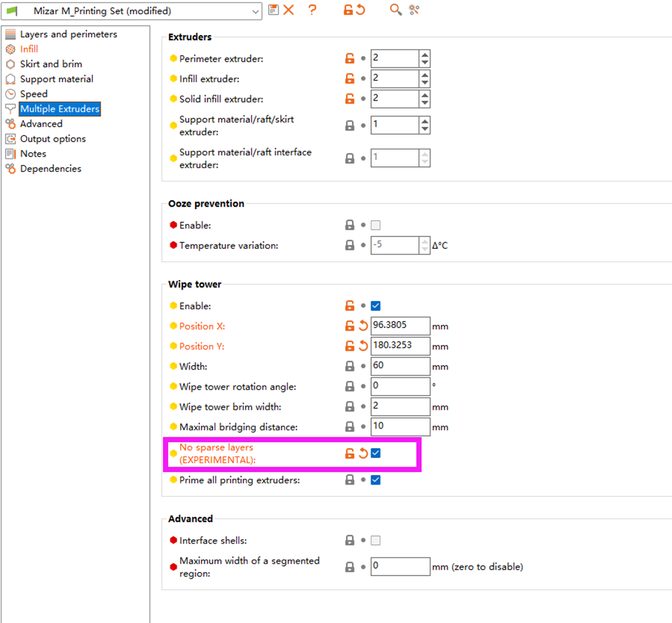
Task: Click unlocked padlock beside Perimeter extruder
Action: (x=350, y=58)
